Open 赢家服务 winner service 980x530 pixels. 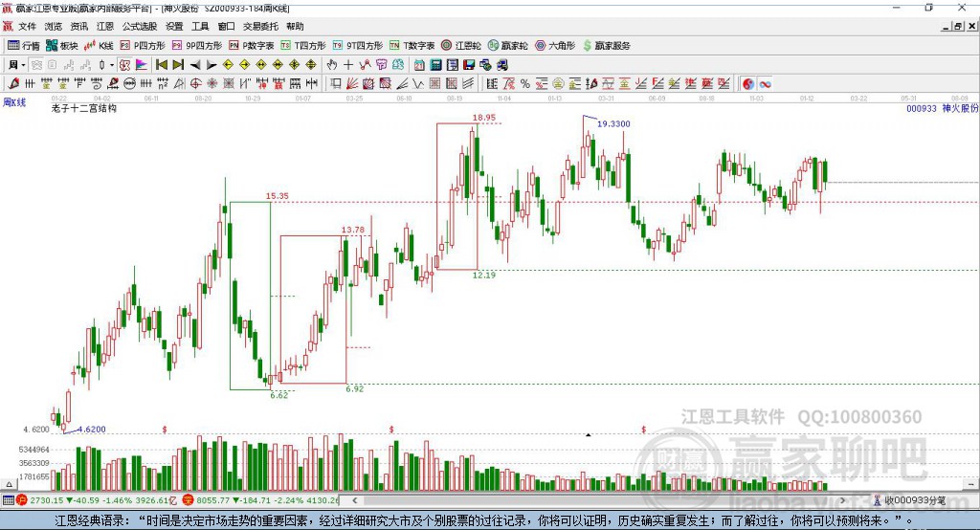[x=606, y=46]
